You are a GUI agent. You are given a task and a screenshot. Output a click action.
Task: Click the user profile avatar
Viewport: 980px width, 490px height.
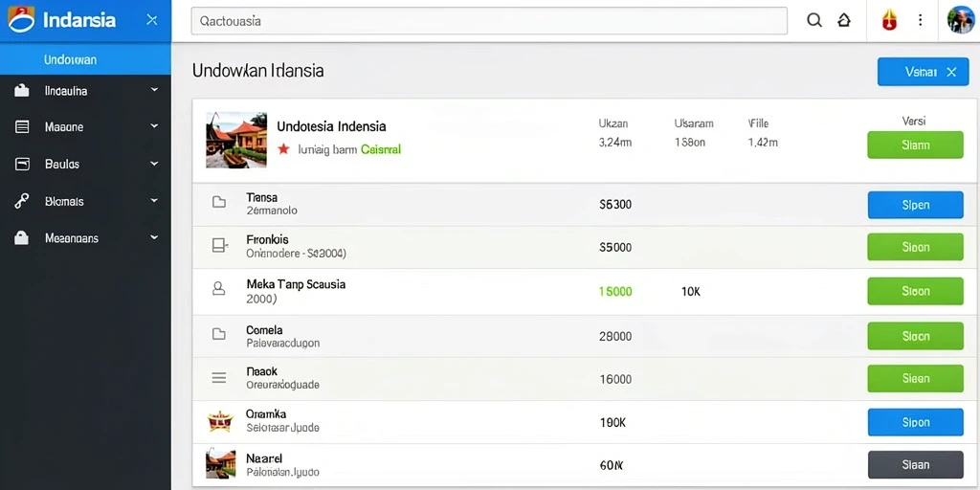[961, 20]
